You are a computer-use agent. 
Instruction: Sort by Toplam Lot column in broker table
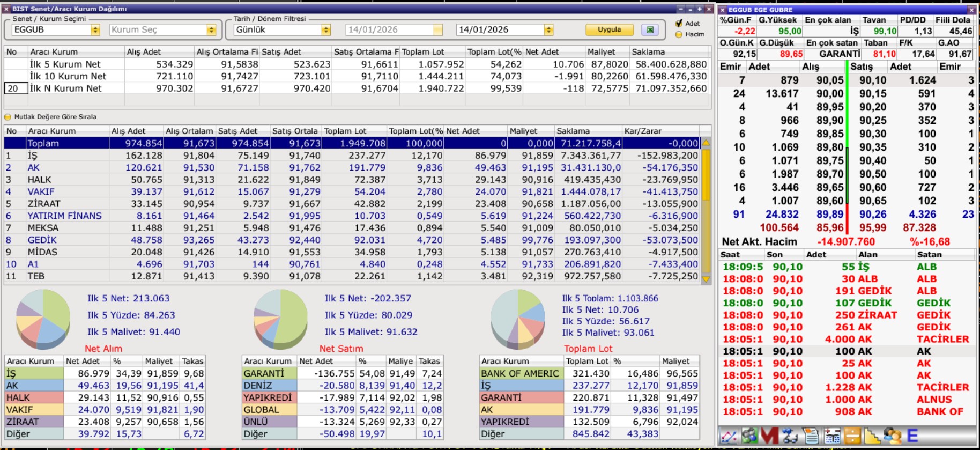[x=353, y=131]
